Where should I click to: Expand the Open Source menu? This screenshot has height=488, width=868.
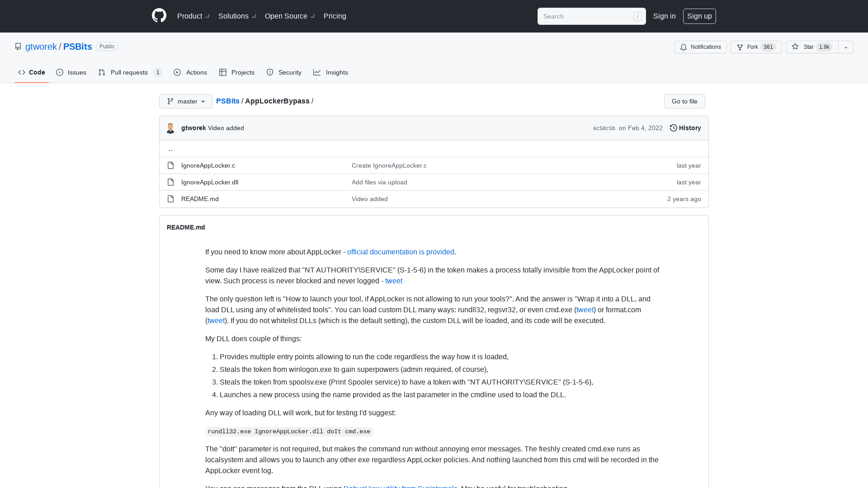(290, 16)
